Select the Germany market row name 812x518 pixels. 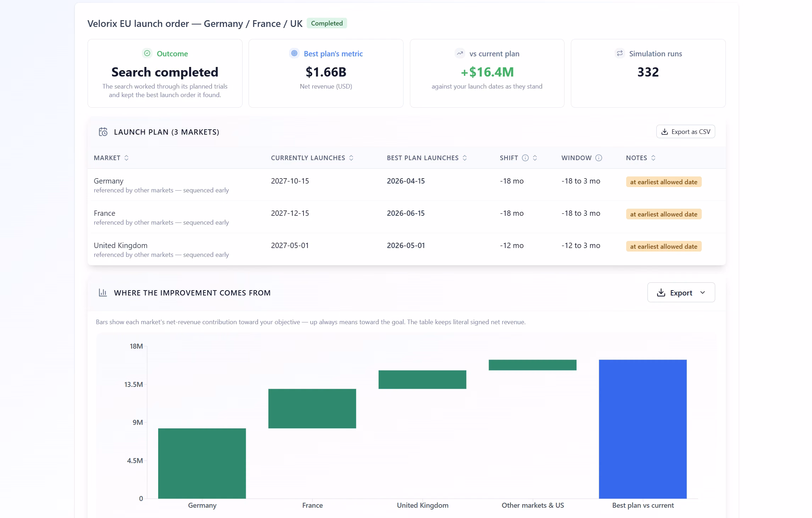click(x=109, y=181)
